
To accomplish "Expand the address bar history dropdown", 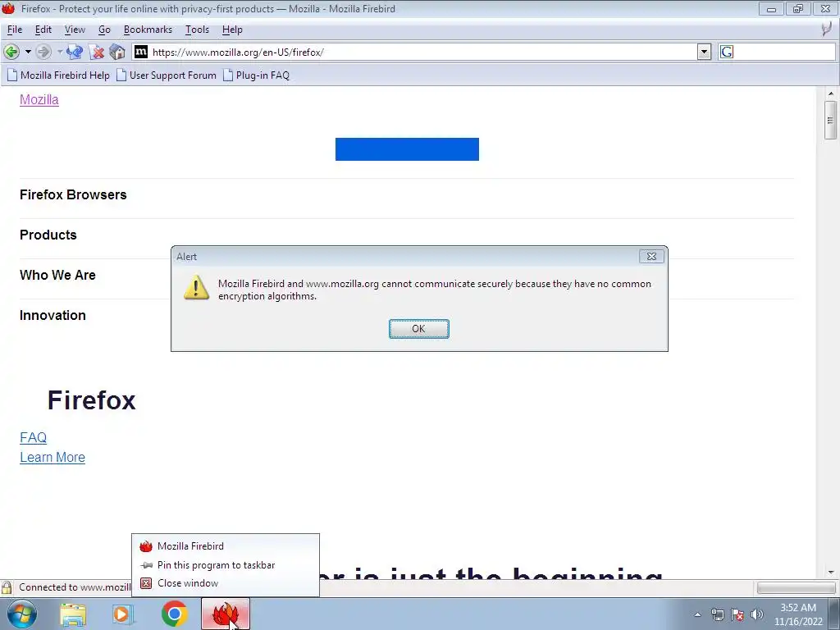I will coord(704,52).
